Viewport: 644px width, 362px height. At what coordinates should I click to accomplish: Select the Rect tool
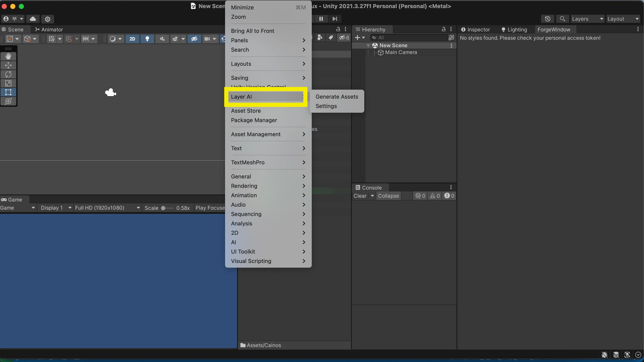tap(8, 92)
